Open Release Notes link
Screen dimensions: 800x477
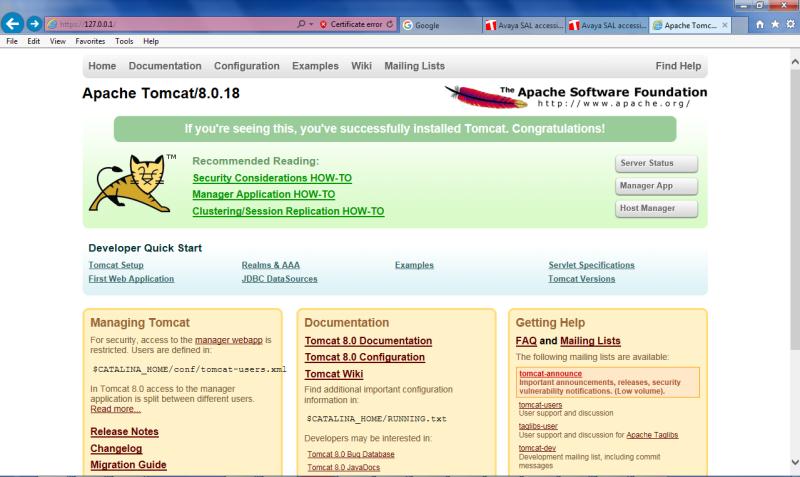pyautogui.click(x=124, y=432)
